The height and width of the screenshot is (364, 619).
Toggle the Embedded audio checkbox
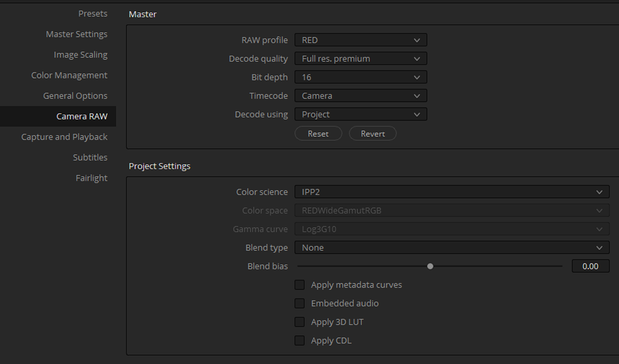click(x=300, y=303)
